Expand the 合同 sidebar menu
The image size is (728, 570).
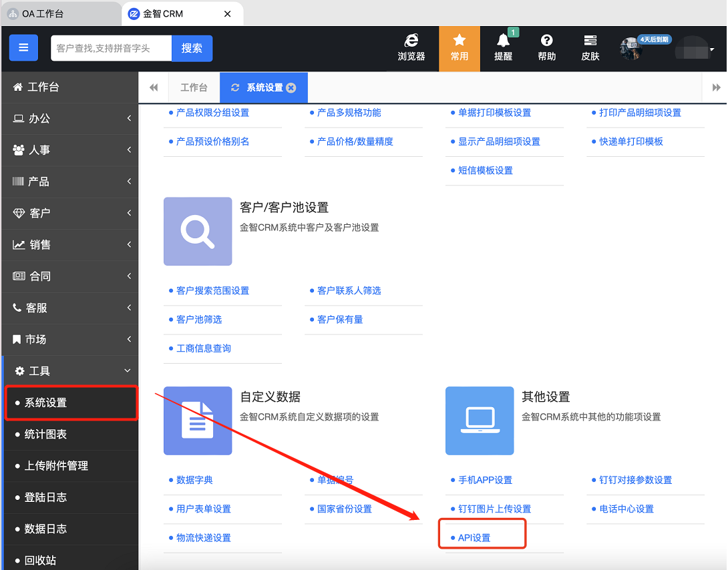pyautogui.click(x=71, y=276)
